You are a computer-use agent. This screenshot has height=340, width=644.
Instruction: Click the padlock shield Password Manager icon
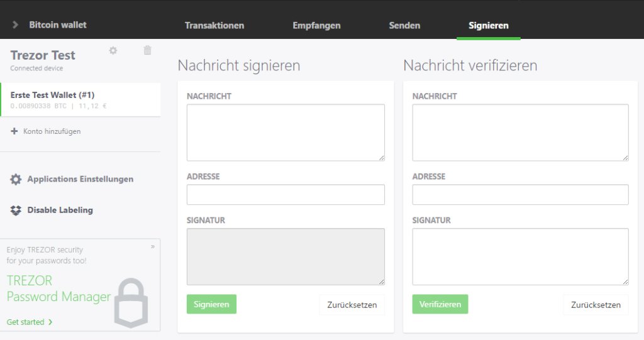[131, 303]
